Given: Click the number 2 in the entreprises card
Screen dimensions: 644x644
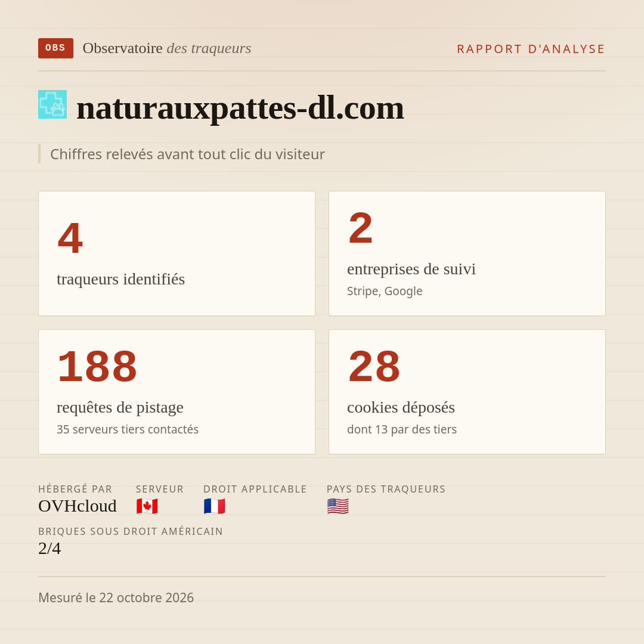Looking at the screenshot, I should (361, 228).
